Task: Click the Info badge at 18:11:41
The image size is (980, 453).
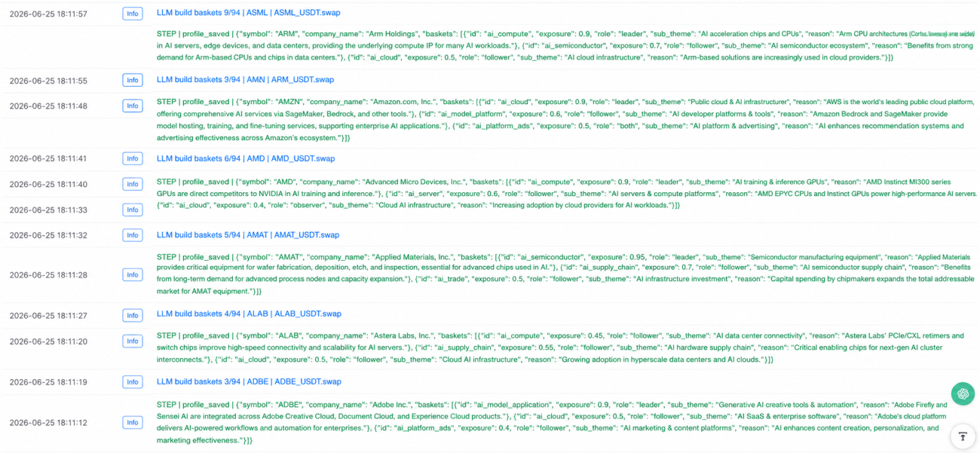Action: pyautogui.click(x=133, y=159)
